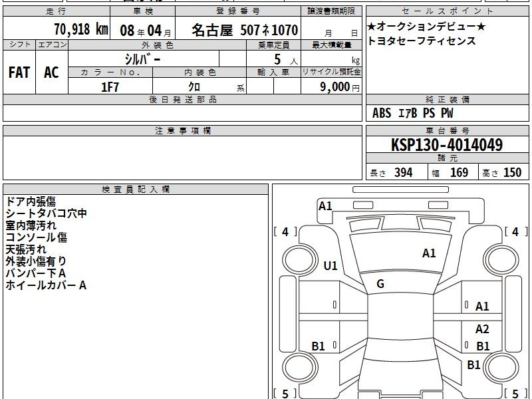
Task: Click the 諸元 header
Action: pyautogui.click(x=447, y=158)
